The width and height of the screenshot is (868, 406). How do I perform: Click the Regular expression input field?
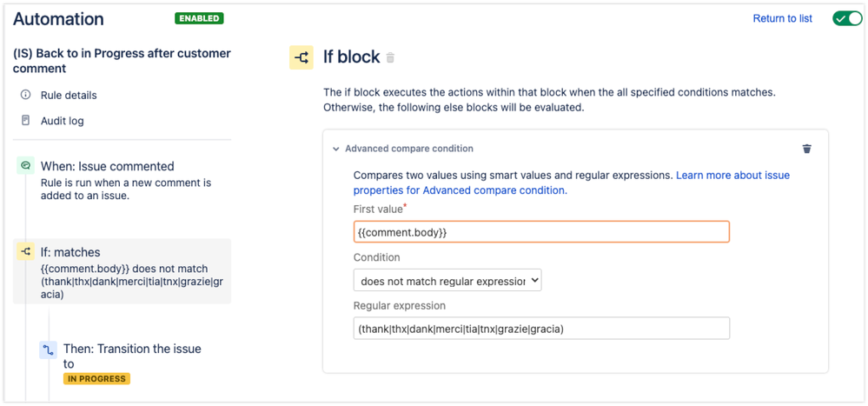541,329
